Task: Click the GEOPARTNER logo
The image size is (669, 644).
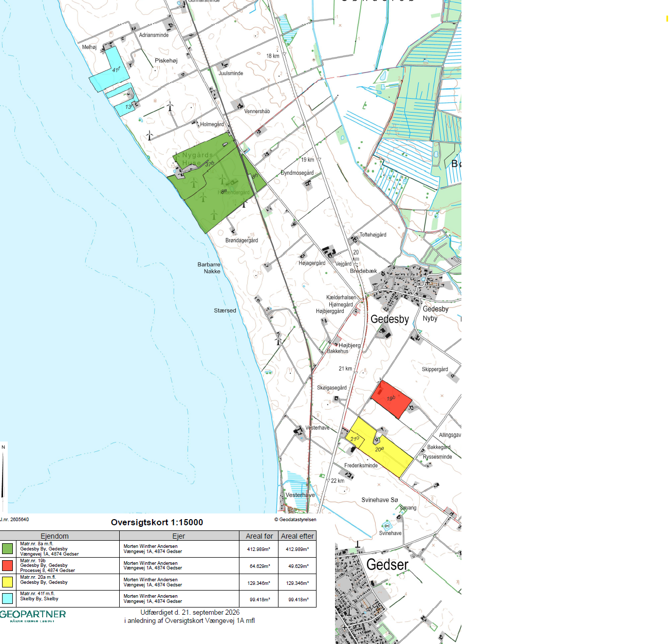Action: 33,616
